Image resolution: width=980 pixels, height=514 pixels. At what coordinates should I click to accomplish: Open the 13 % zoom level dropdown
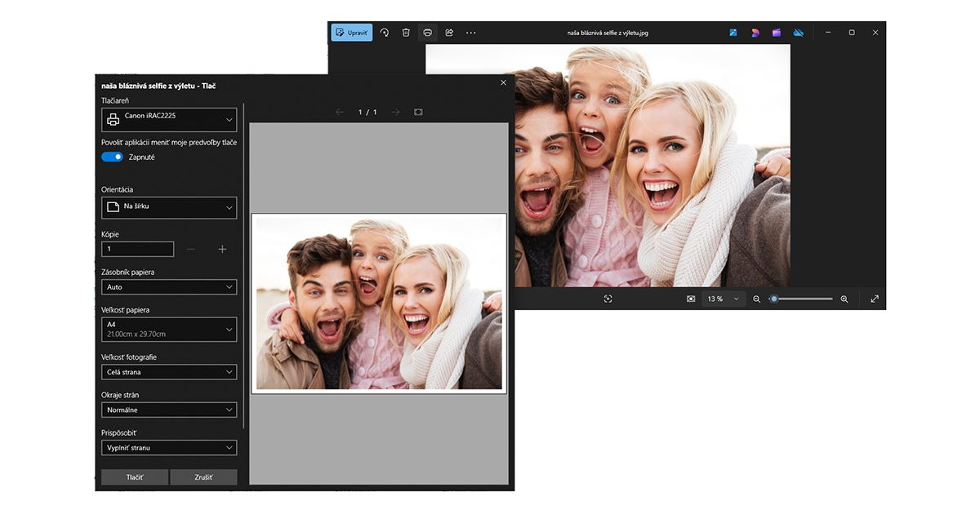pyautogui.click(x=724, y=299)
